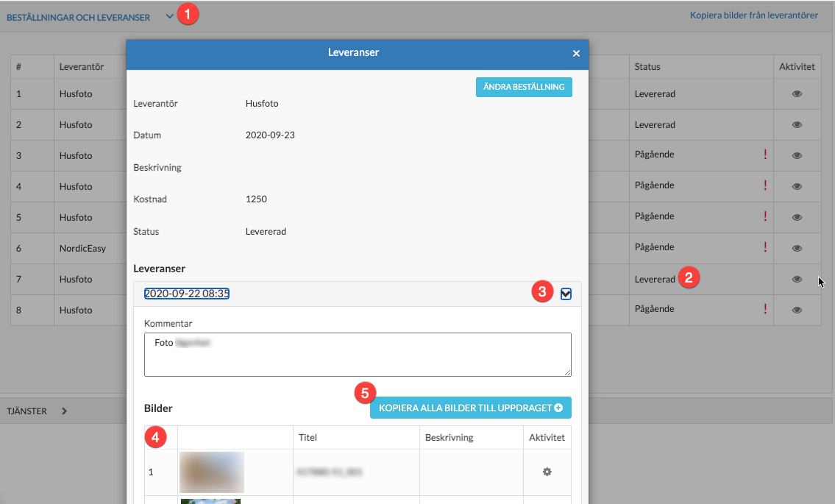
Task: Click Titel column header in Bilder table
Action: [308, 437]
